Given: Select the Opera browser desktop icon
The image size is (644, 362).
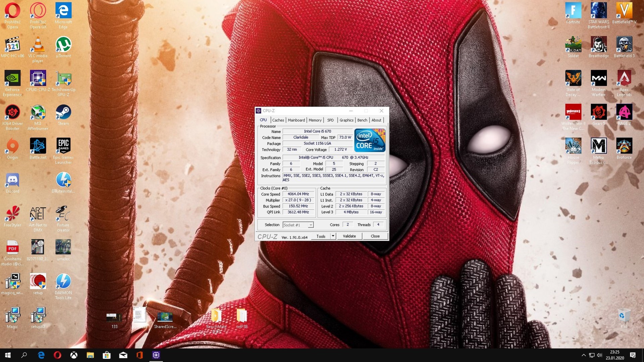Looking at the screenshot, I should [12, 16].
